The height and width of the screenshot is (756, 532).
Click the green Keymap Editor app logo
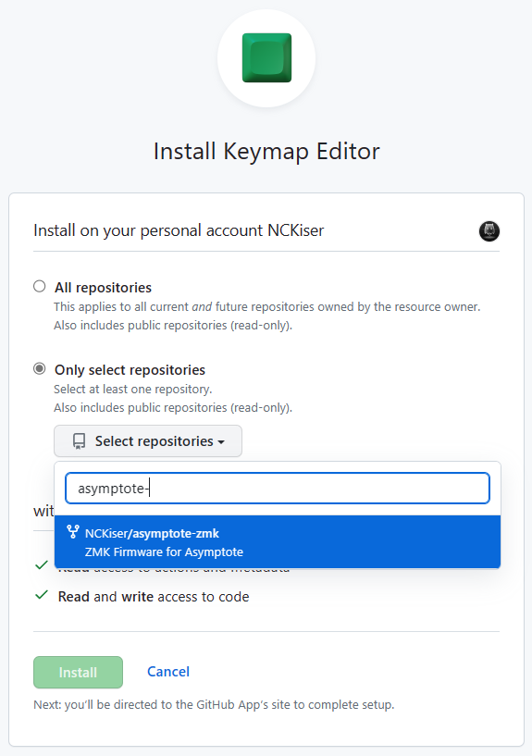point(266,58)
